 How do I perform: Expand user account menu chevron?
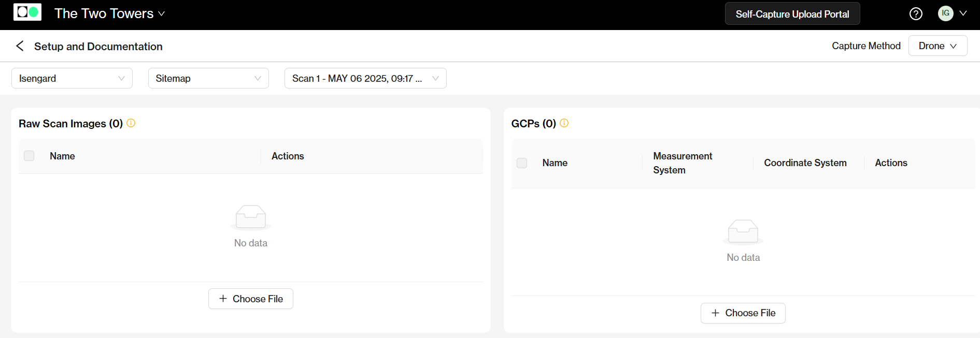963,13
